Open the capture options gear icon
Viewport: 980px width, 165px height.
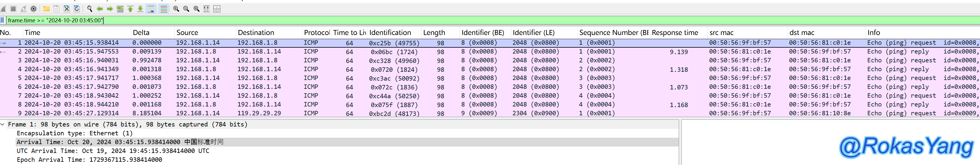(34, 9)
